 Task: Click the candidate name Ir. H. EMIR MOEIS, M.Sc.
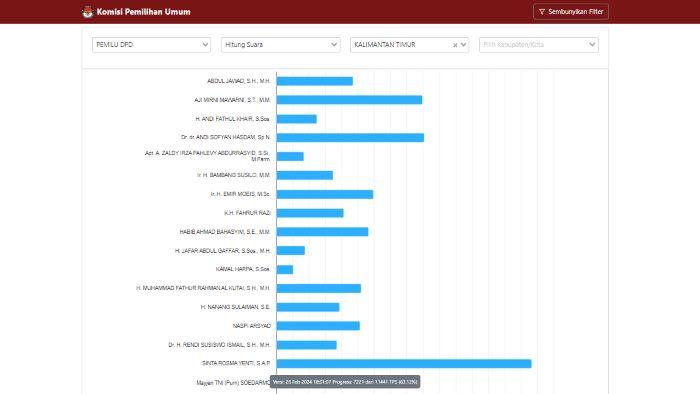click(x=240, y=194)
